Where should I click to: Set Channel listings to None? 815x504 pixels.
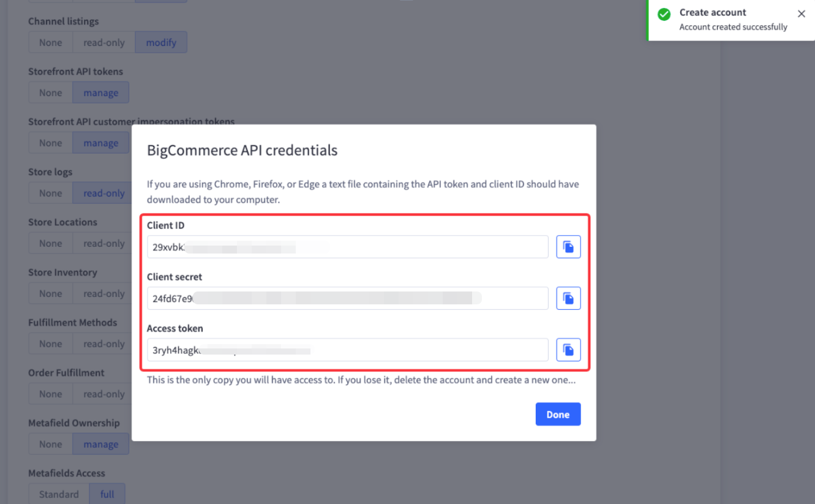(50, 42)
